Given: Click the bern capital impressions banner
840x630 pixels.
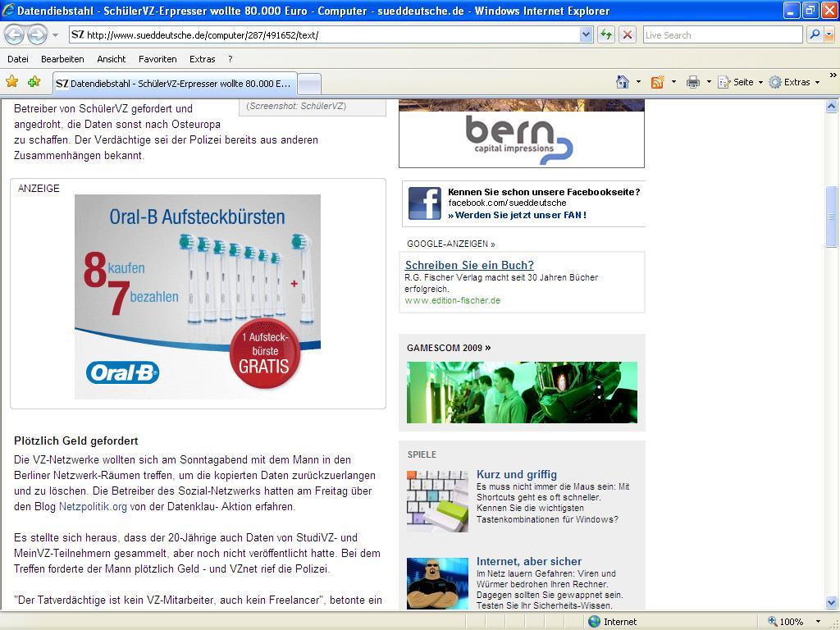Looking at the screenshot, I should pyautogui.click(x=521, y=134).
